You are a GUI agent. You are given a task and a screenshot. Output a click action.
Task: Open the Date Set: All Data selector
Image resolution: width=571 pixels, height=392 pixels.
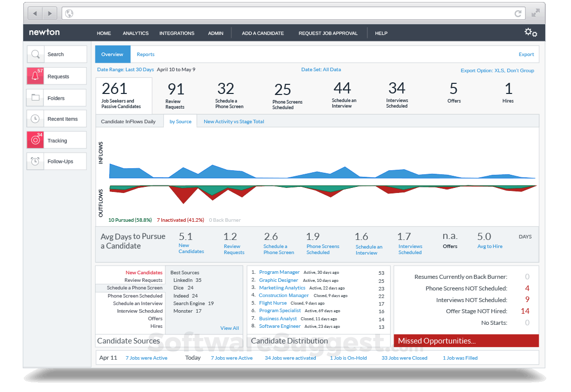(321, 70)
